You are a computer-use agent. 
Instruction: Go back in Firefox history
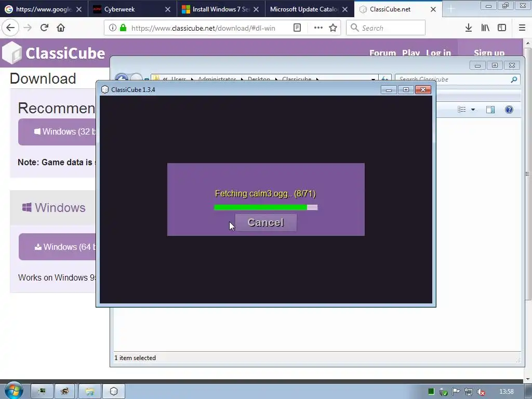[x=10, y=28]
